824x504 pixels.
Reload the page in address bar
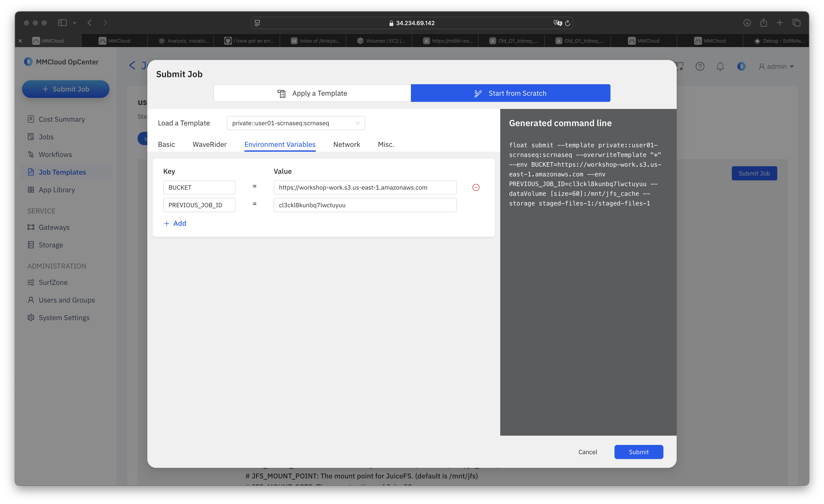567,23
